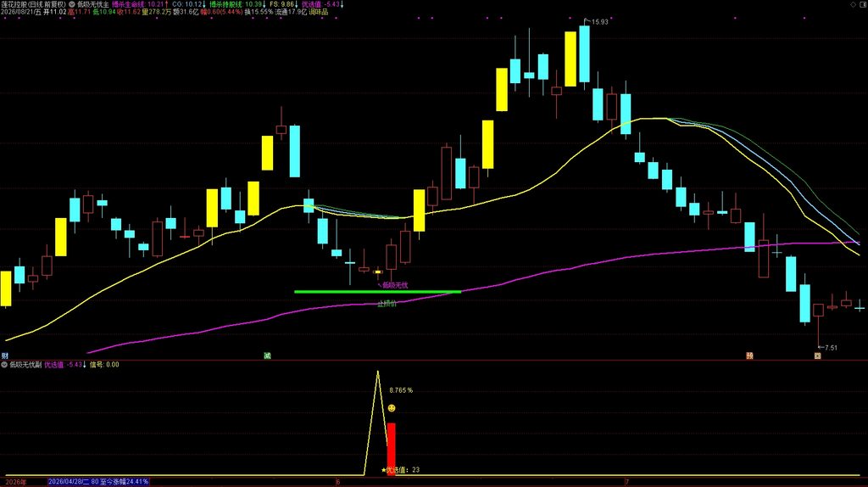Viewport: 868px width, 487px height.
Task: Click the 搏杀持股线 indicator label
Action: pos(225,4)
